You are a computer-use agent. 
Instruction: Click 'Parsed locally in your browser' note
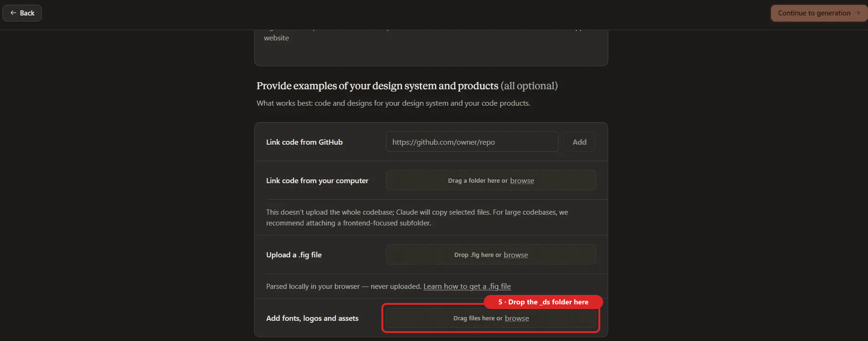point(343,287)
